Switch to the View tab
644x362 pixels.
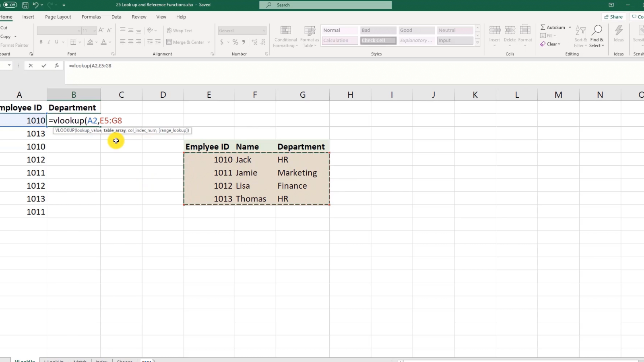coord(161,17)
